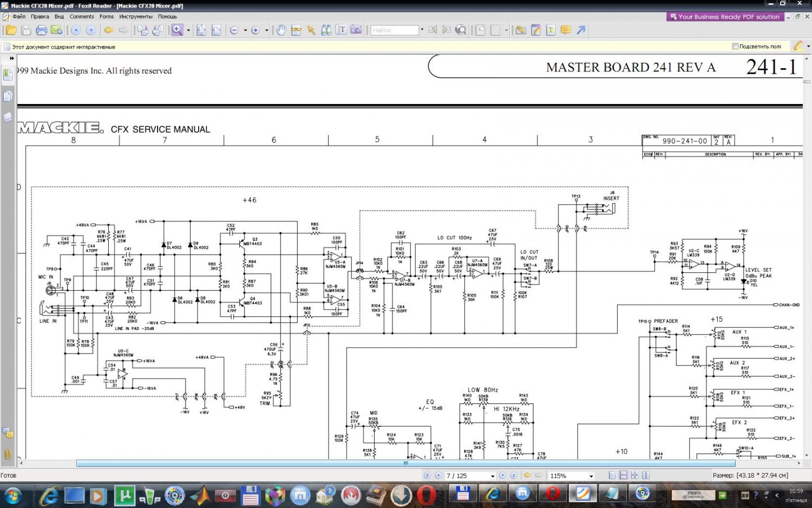Click the Find text input field

(395, 30)
